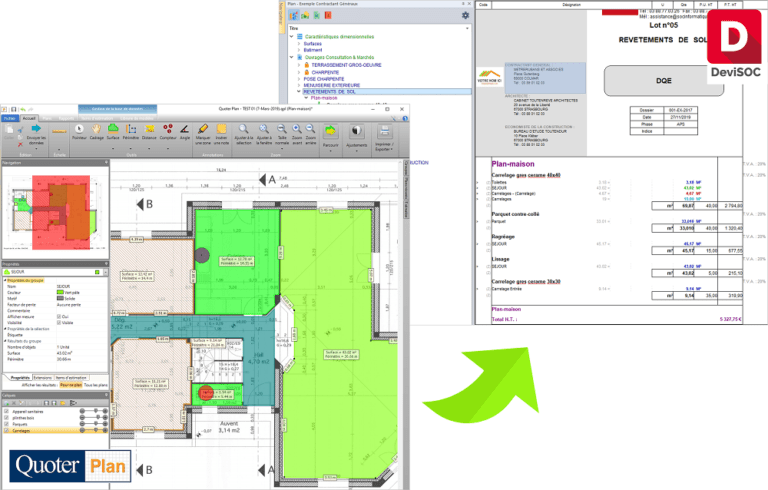Select Pour ce plan results option
The width and height of the screenshot is (768, 490).
pyautogui.click(x=71, y=385)
